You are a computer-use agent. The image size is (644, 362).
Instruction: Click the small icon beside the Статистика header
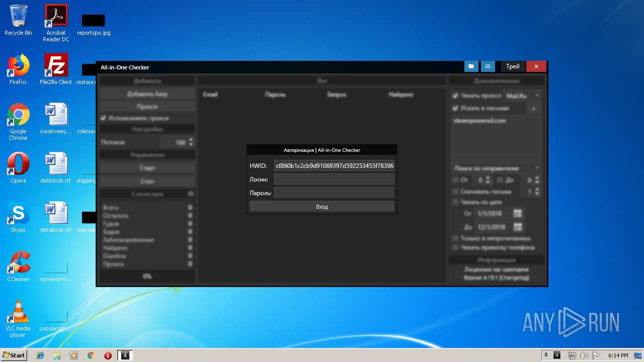191,194
